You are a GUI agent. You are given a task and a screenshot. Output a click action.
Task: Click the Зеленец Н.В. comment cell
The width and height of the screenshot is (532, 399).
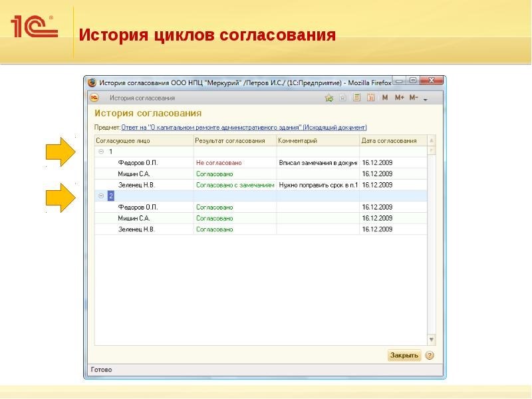point(319,184)
